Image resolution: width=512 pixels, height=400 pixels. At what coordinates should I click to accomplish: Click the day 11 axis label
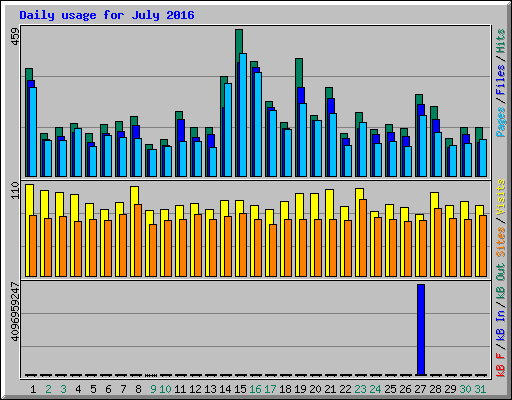[180, 389]
